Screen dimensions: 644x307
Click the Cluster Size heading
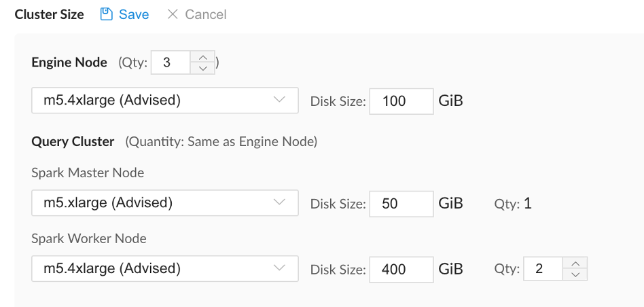50,15
